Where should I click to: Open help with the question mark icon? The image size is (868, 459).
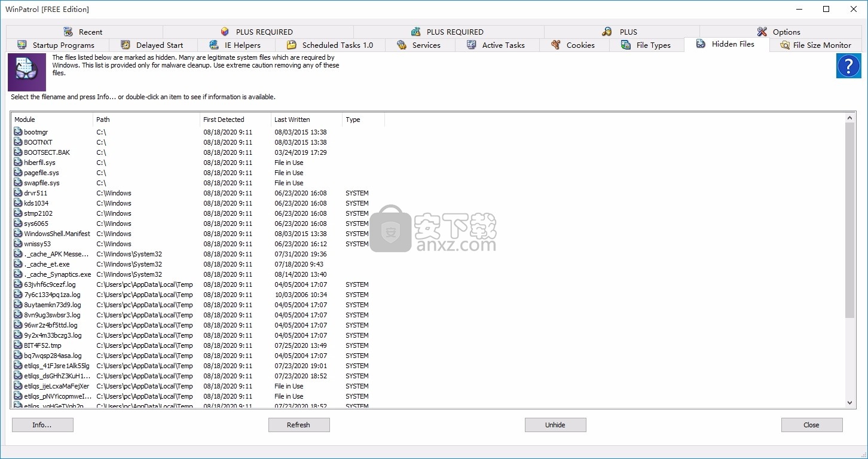tap(848, 66)
